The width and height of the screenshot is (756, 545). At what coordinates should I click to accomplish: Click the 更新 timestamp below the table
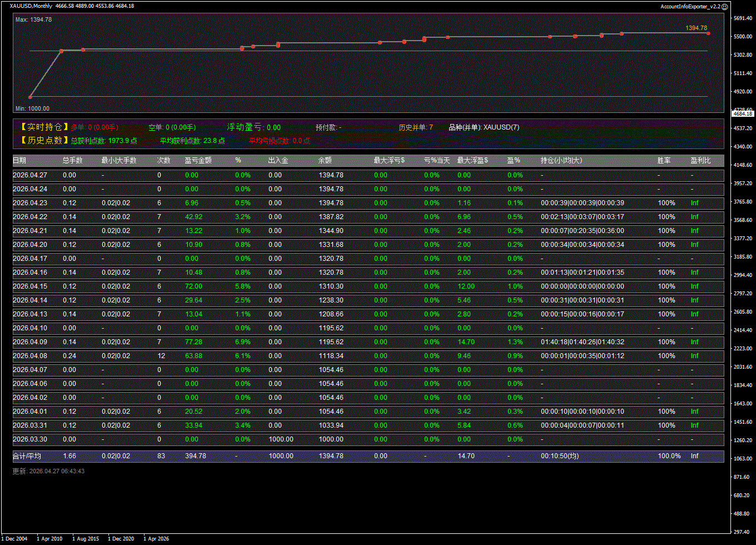click(x=49, y=471)
